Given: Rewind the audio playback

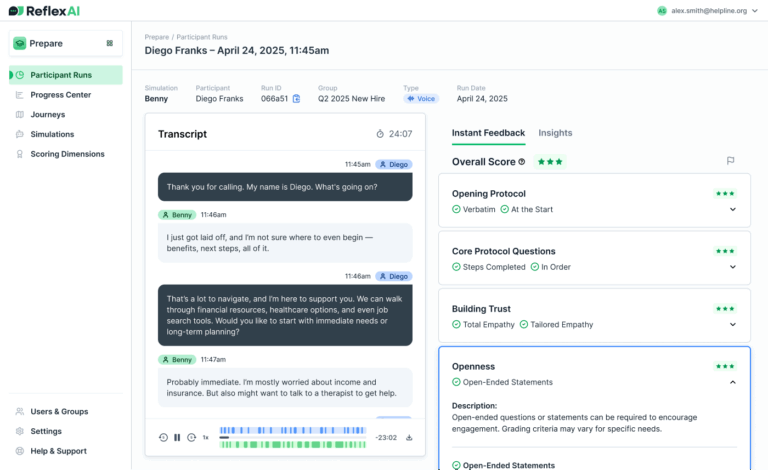Looking at the screenshot, I should [x=163, y=437].
